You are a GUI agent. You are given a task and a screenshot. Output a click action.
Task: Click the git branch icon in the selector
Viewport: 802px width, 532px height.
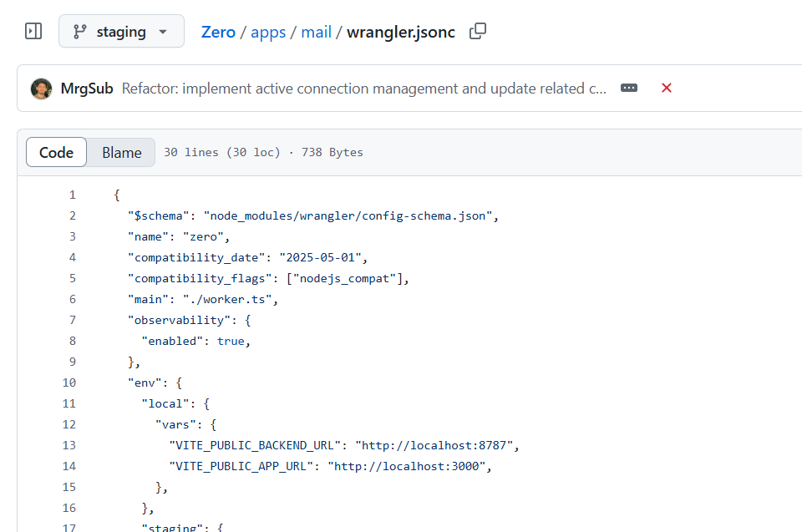pyautogui.click(x=80, y=32)
